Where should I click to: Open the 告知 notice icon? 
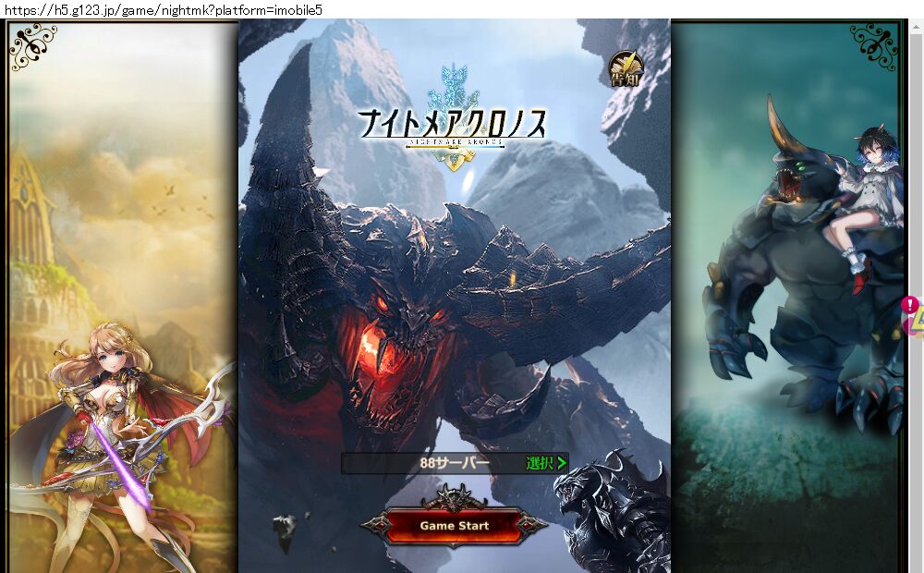click(x=625, y=69)
